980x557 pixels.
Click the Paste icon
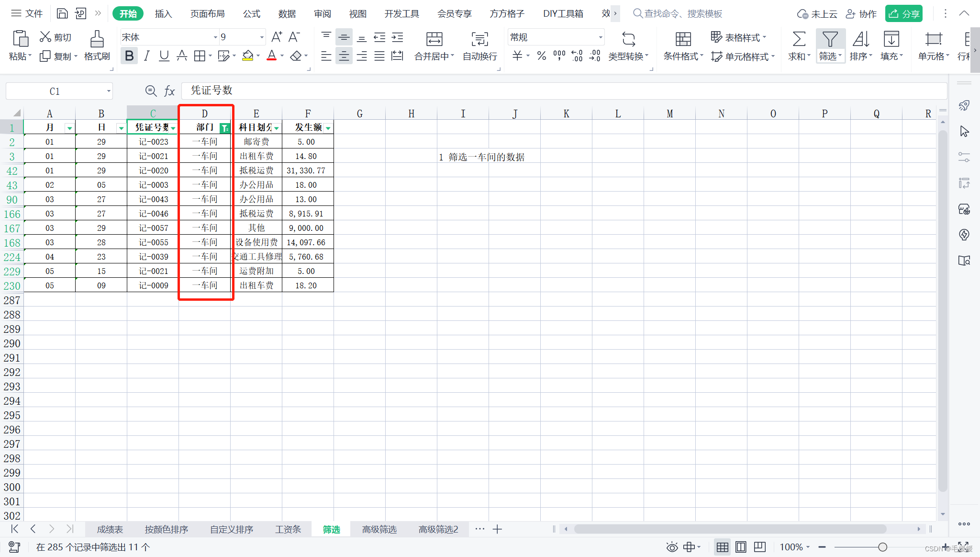click(20, 39)
